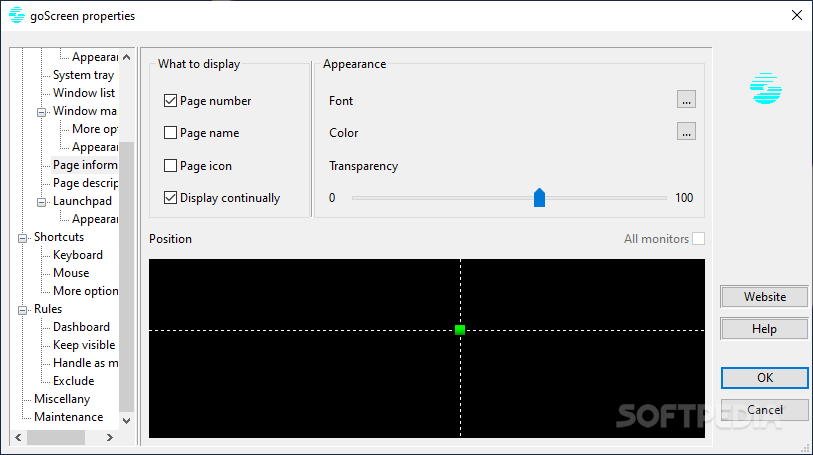This screenshot has width=813, height=455.
Task: Collapse the Rules tree node
Action: [22, 310]
